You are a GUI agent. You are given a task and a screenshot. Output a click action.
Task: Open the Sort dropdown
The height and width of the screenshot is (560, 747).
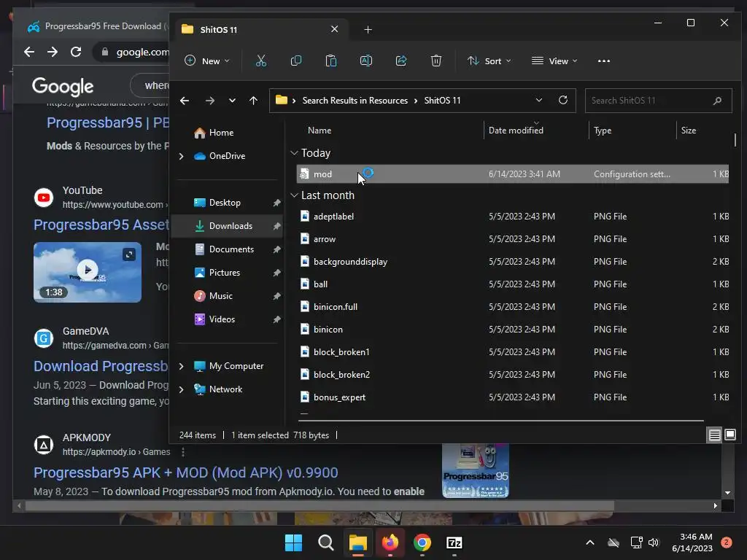click(489, 61)
